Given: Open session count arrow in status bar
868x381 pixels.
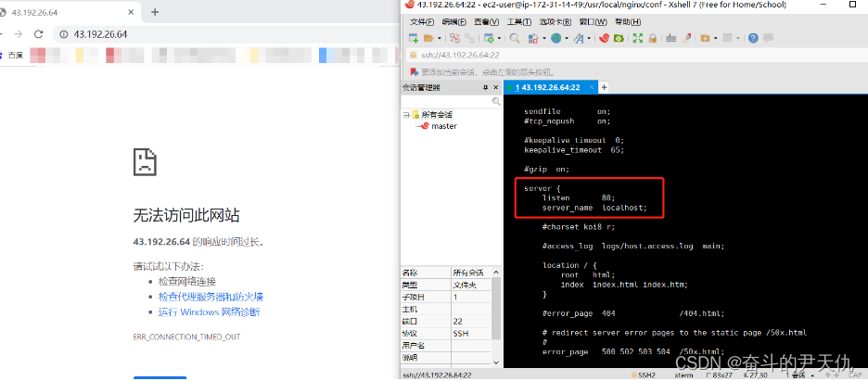Looking at the screenshot, I should pos(812,376).
